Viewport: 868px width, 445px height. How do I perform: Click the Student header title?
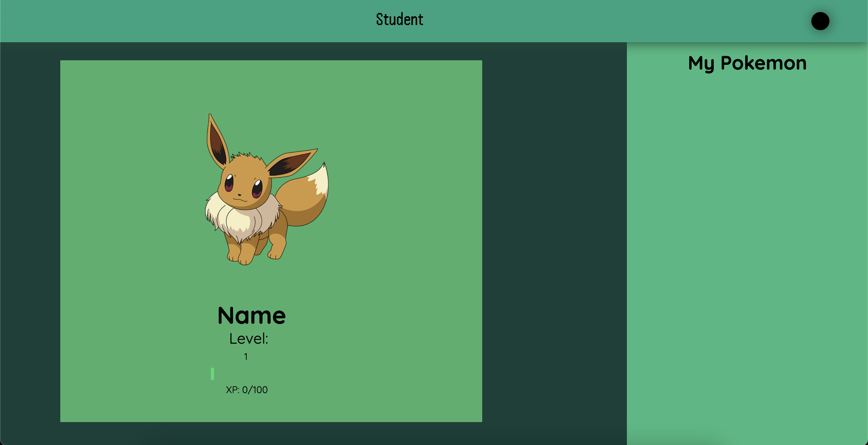400,20
